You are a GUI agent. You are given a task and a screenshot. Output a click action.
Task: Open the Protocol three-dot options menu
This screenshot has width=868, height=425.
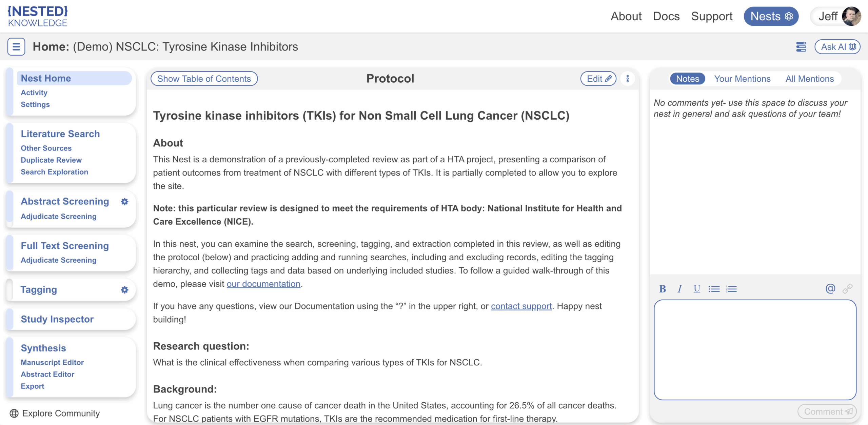[628, 79]
